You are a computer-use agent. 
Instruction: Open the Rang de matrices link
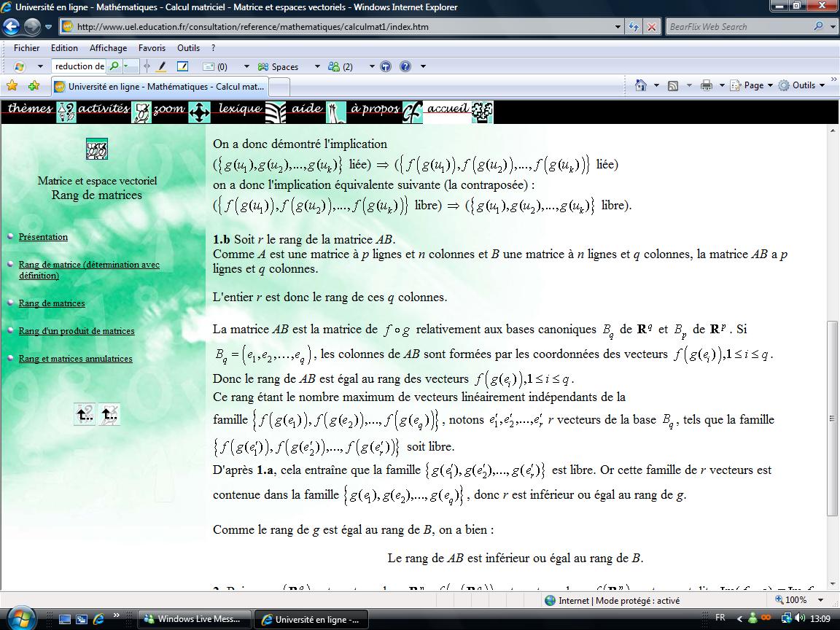point(52,303)
